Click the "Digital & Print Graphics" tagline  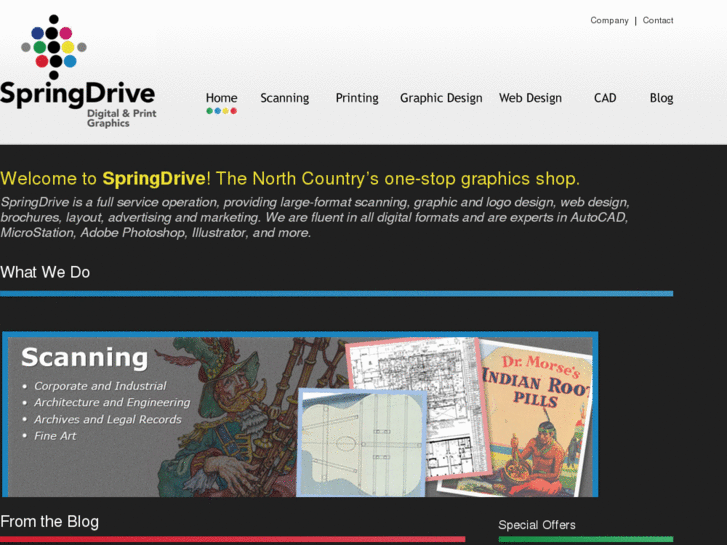pyautogui.click(x=121, y=118)
